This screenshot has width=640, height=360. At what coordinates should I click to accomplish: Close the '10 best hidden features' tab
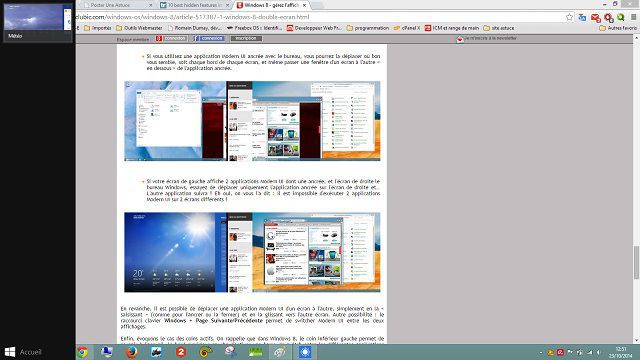[x=228, y=5]
